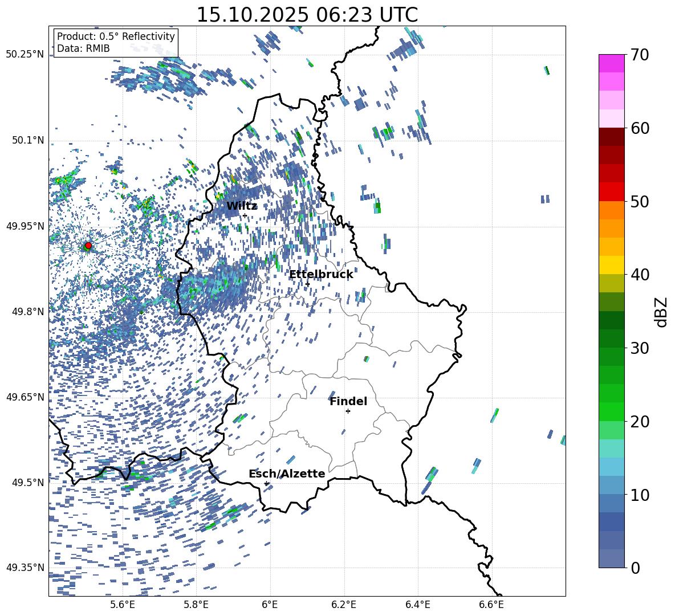
Task: Click the colorbar 50 tick label
Action: point(640,201)
